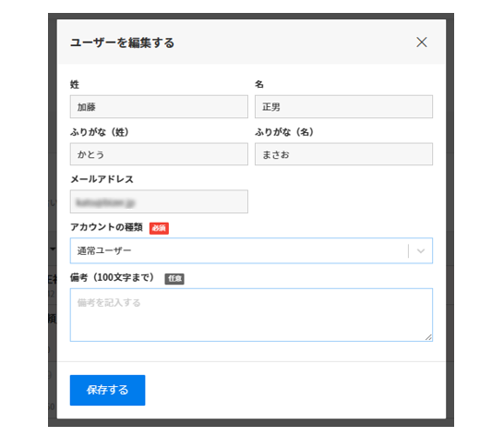The width and height of the screenshot is (504, 437).
Task: Click the blue 保存する button
Action: click(x=107, y=390)
